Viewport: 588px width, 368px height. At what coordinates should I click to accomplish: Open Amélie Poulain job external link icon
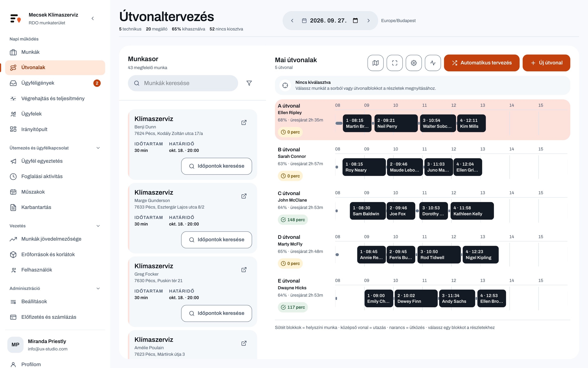pyautogui.click(x=244, y=343)
